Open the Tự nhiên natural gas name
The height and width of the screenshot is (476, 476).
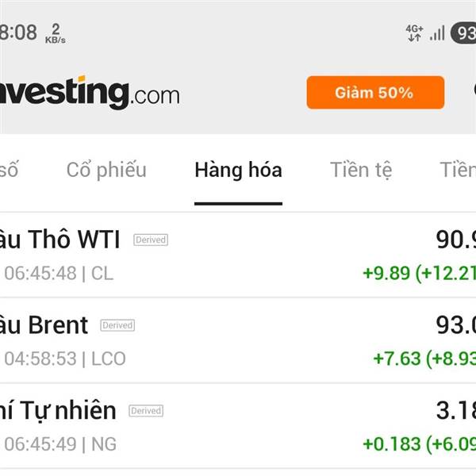59,410
